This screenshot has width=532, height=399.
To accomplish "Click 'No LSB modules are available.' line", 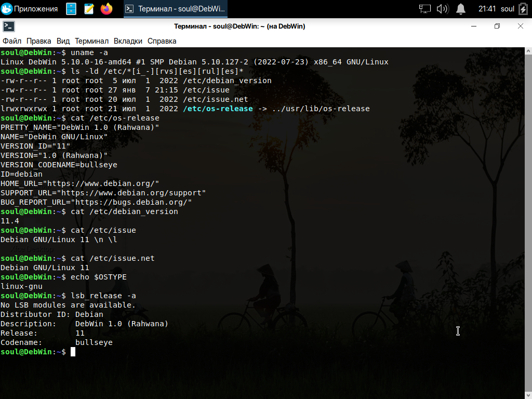I will pos(68,305).
